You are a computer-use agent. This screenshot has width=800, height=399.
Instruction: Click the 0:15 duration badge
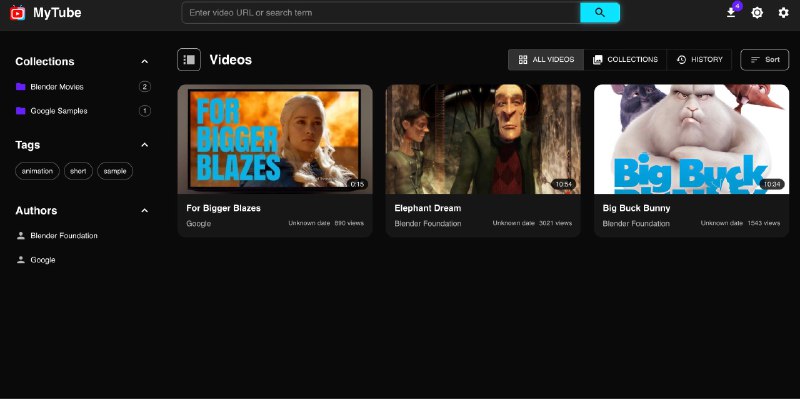[x=357, y=184]
